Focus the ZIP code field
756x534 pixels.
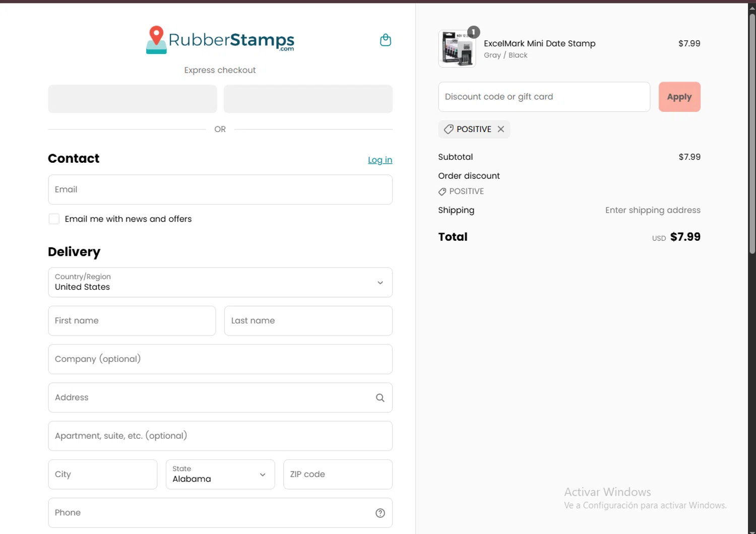338,474
